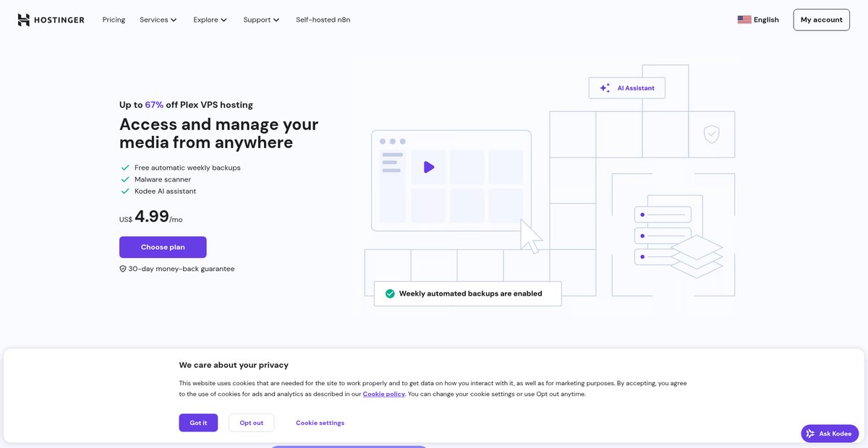Open the Pricing page
Screen dimensions: 868x448
pyautogui.click(x=114, y=20)
